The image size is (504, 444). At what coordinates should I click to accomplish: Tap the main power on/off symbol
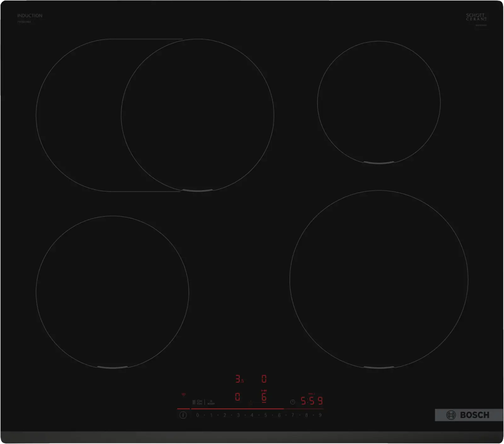pos(183,415)
